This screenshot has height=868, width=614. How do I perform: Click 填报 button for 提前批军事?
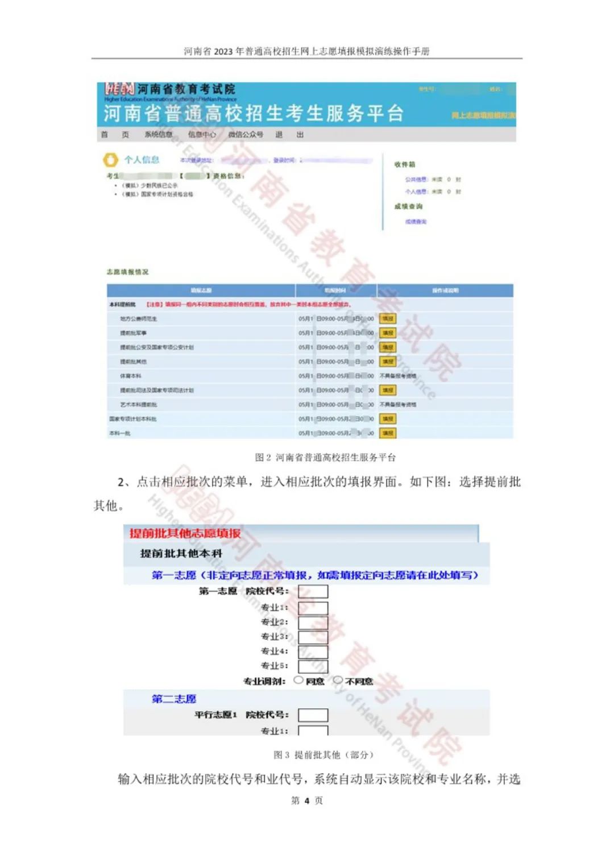[x=388, y=333]
